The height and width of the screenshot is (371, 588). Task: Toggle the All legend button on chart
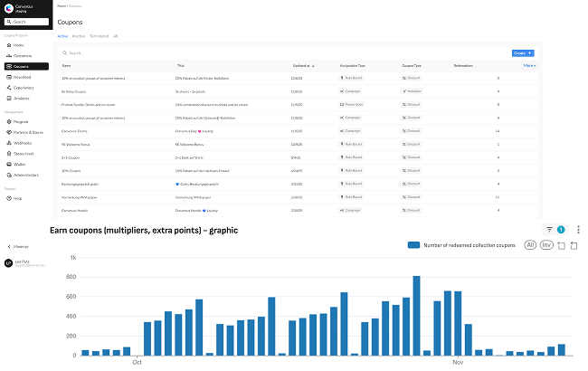pos(530,245)
